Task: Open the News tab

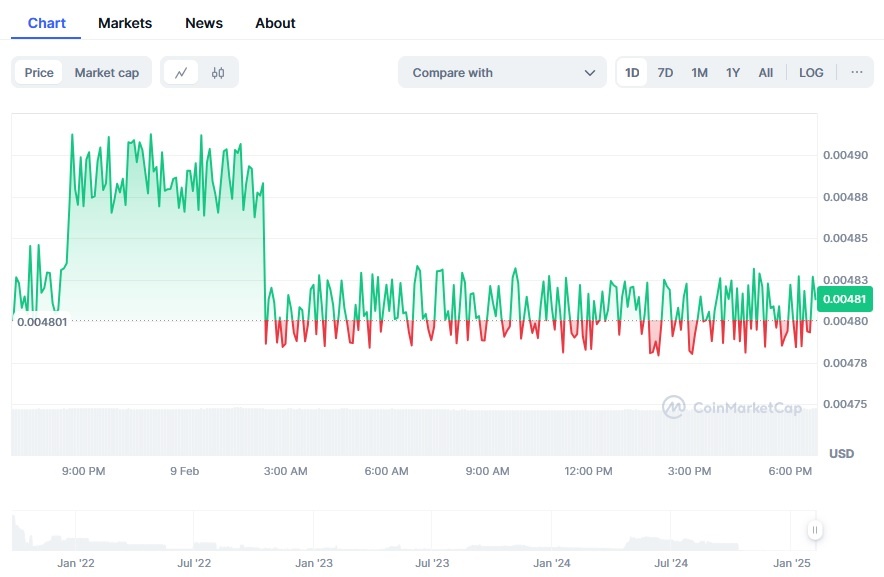Action: click(204, 23)
